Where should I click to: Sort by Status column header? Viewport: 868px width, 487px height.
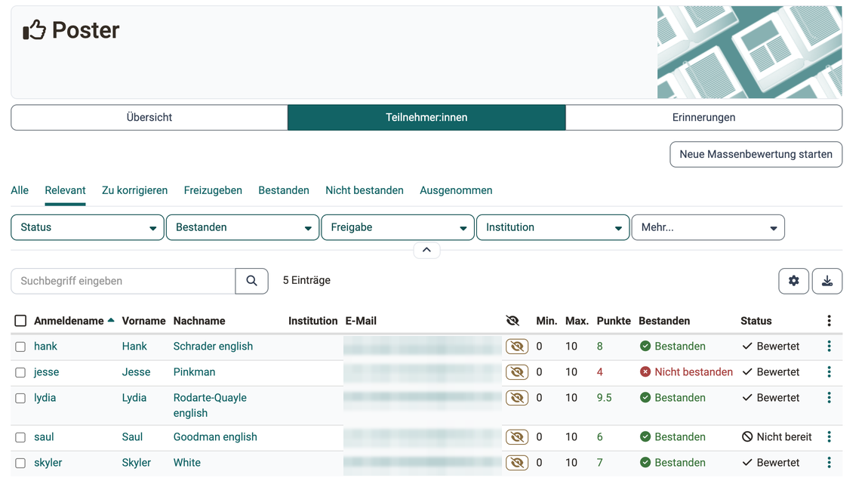tap(756, 321)
